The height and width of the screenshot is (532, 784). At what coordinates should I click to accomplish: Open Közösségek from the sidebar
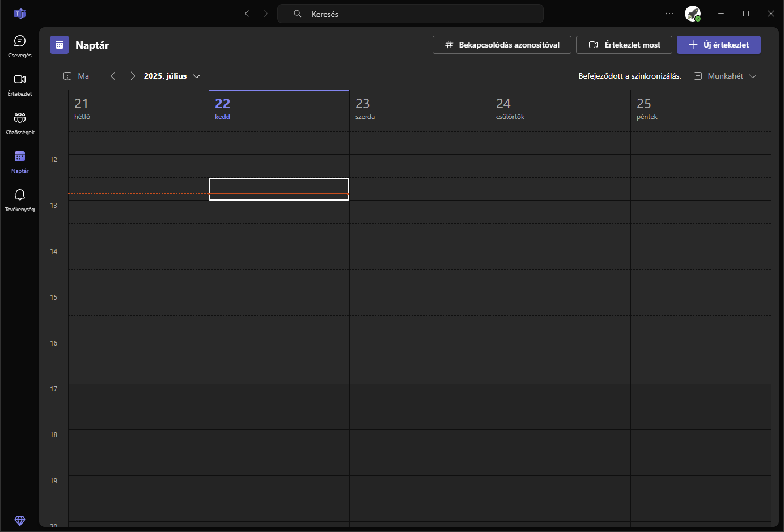(20, 121)
